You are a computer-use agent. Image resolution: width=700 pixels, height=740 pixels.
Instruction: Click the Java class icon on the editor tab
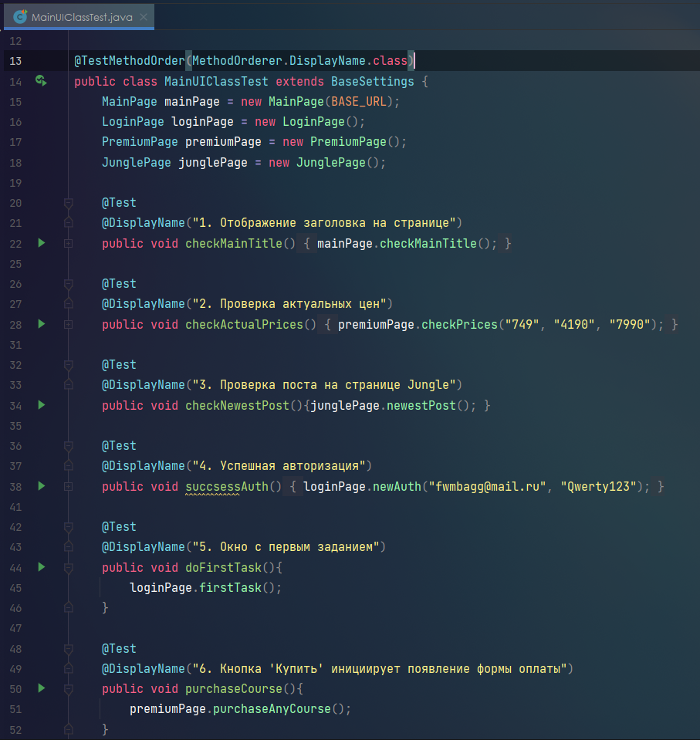(x=19, y=15)
